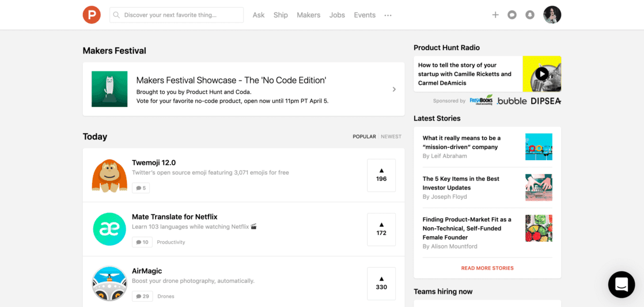Viewport: 644px width, 307px height.
Task: Open the Jobs page
Action: 337,15
